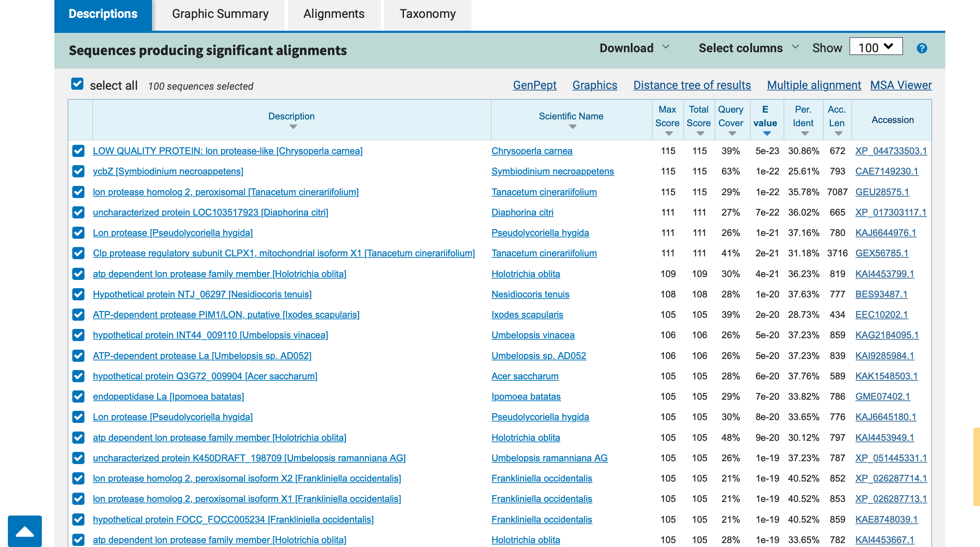Uncheck the Acer saccharum hypothetical protein row
Image resolution: width=980 pixels, height=547 pixels.
click(78, 376)
